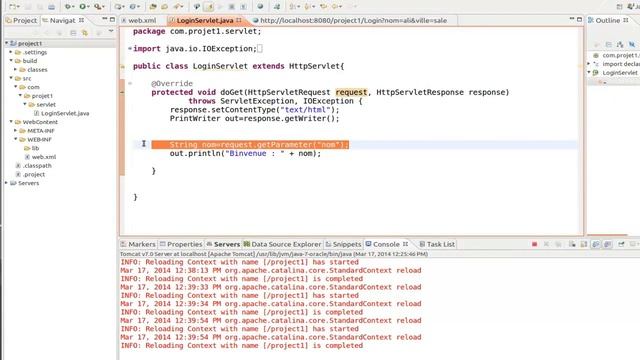The width and height of the screenshot is (640, 360).
Task: Click the Print toolbar icon
Action: point(51,7)
